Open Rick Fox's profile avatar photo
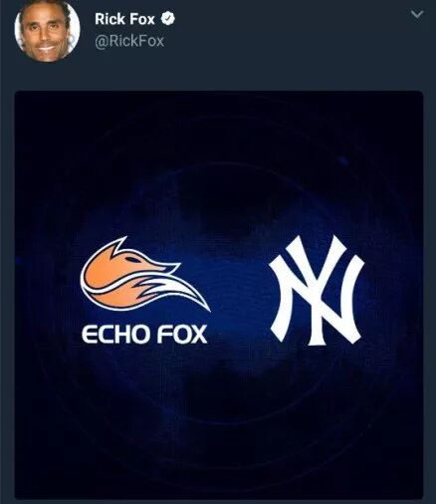 [47, 30]
